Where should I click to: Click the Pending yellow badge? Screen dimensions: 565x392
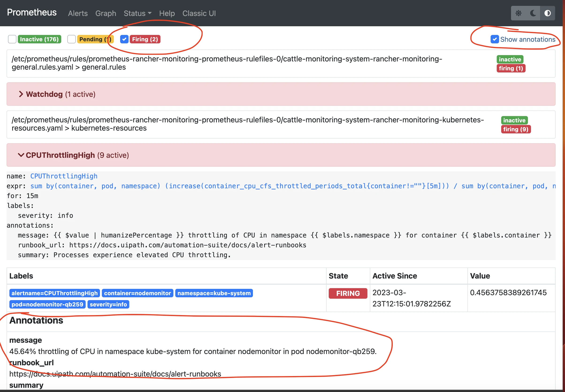coord(95,39)
